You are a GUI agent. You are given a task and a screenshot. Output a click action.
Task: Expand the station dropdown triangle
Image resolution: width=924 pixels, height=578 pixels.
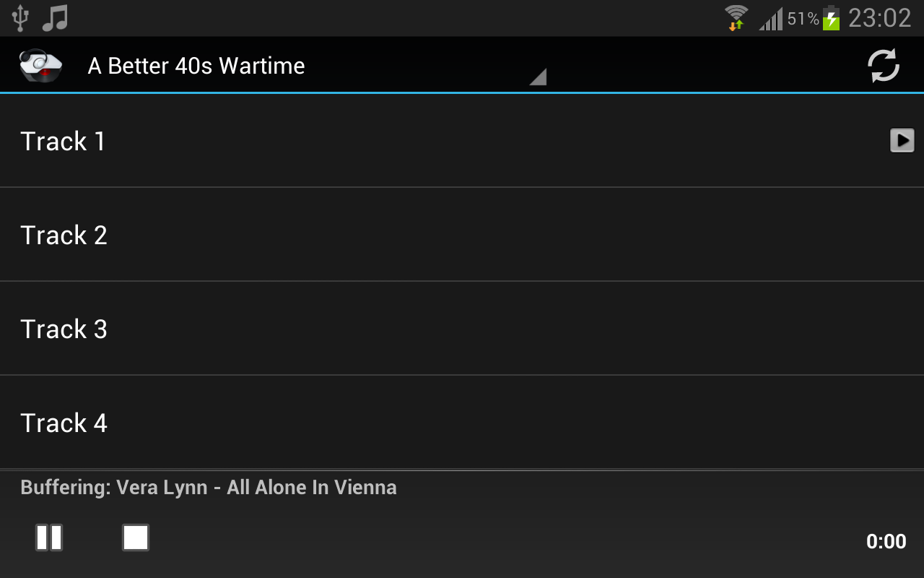pos(538,77)
